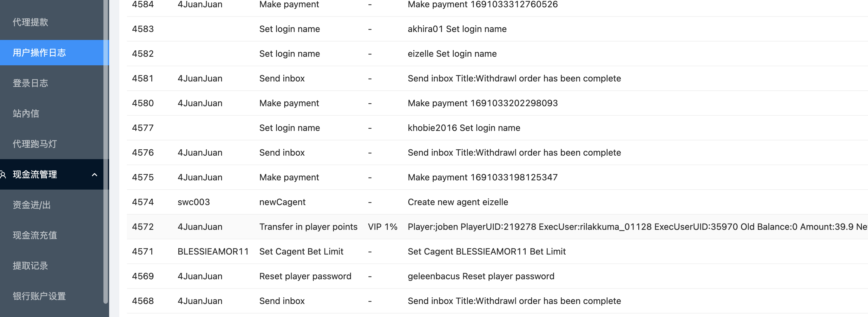This screenshot has width=868, height=317.
Task: Click the akhira01 Set login name entry
Action: coord(457,29)
